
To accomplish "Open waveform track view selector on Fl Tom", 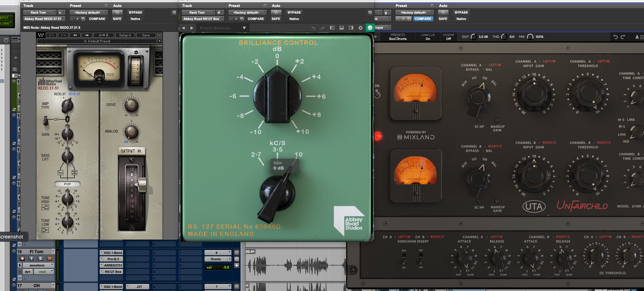I will (38, 265).
